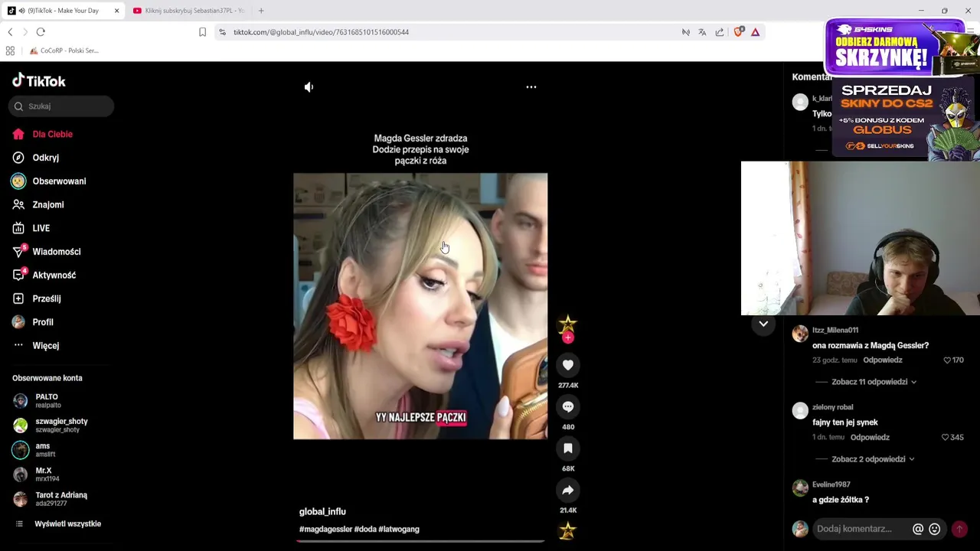Viewport: 980px width, 551px height.
Task: Open zielony robal's profile name
Action: point(832,407)
